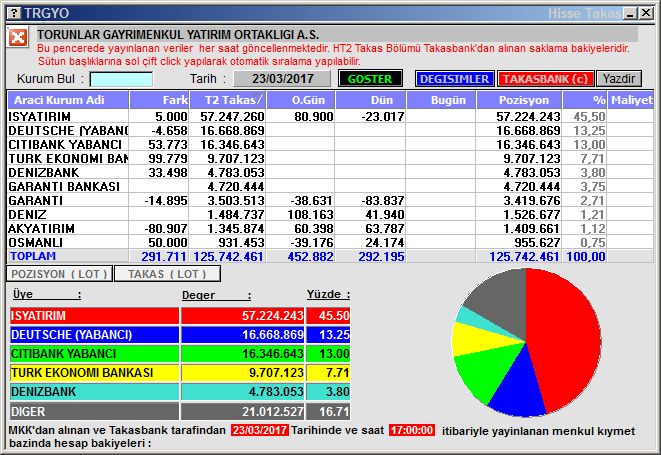Click the Kurum Bul search field
This screenshot has height=455, width=661.
(x=121, y=79)
